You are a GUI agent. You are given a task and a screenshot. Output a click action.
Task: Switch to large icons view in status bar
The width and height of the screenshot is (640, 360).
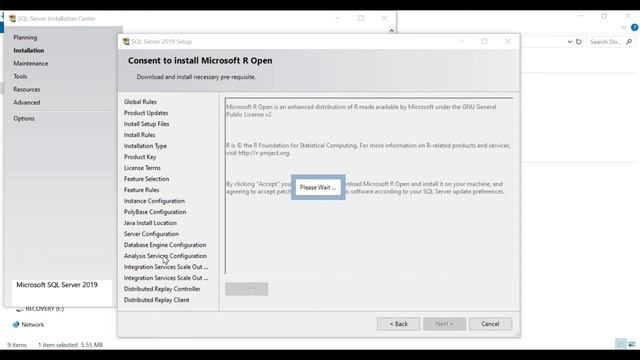point(632,344)
